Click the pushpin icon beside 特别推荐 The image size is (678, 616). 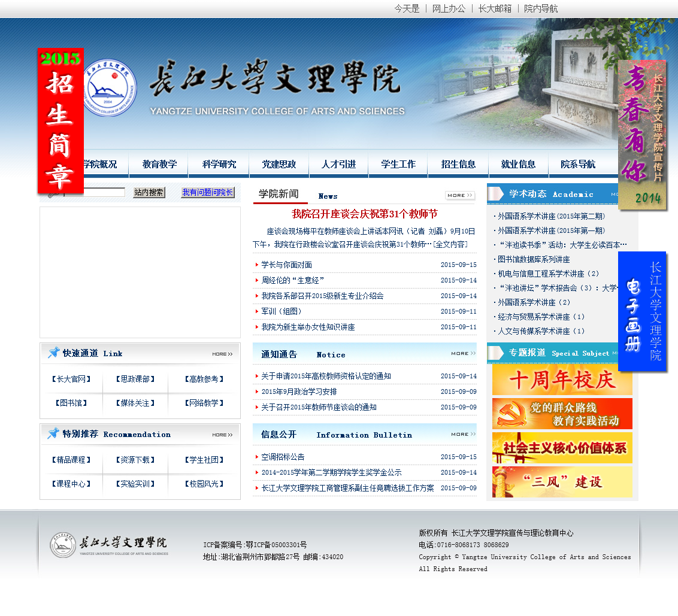point(54,433)
